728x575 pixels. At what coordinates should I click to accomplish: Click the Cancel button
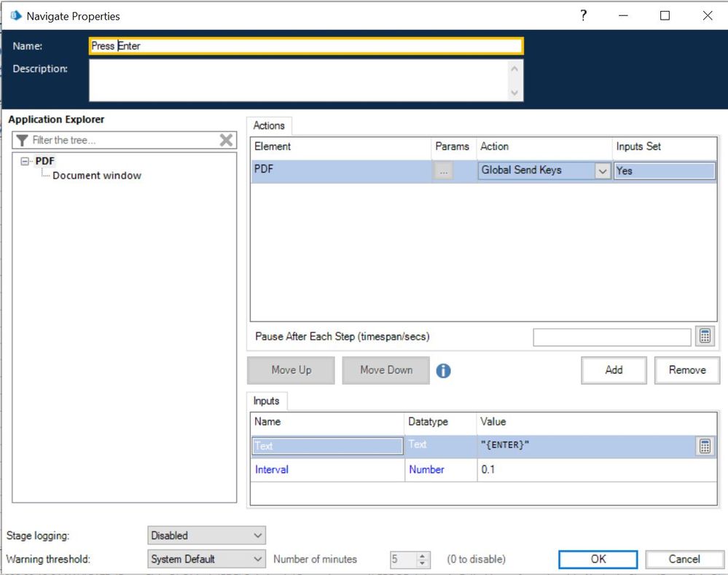click(684, 559)
